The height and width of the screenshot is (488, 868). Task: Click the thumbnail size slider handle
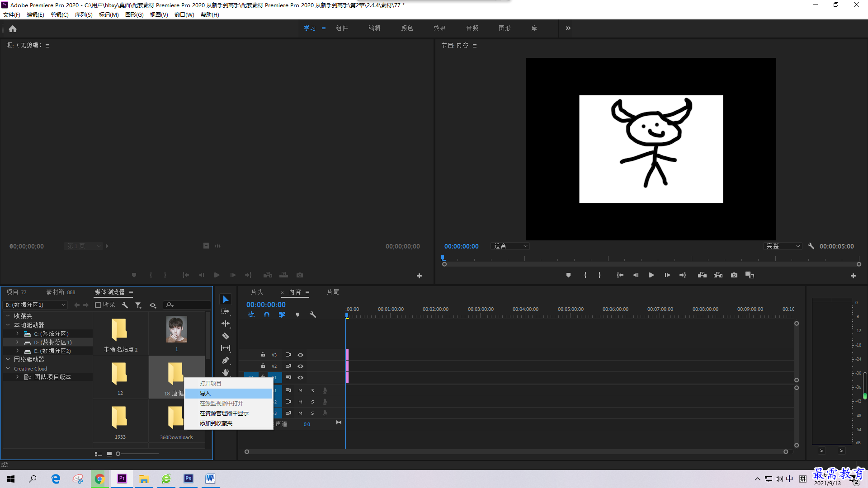coord(118,454)
